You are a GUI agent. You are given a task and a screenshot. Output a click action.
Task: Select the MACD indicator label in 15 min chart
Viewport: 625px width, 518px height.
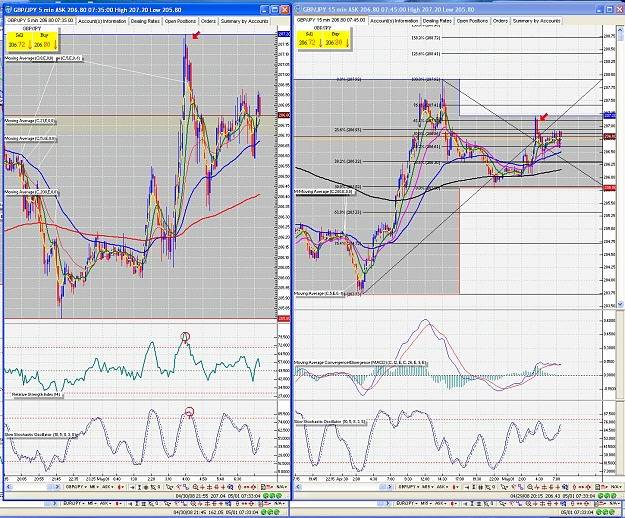361,363
